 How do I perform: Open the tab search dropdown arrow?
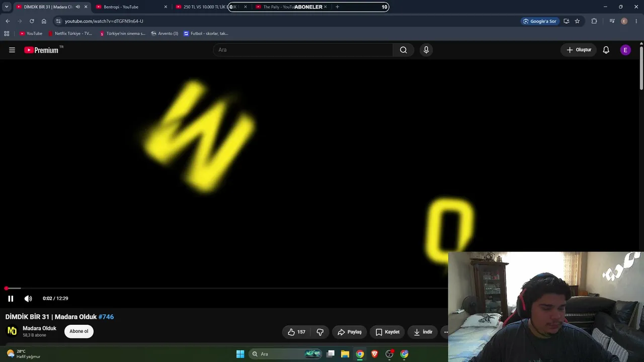coord(7,7)
